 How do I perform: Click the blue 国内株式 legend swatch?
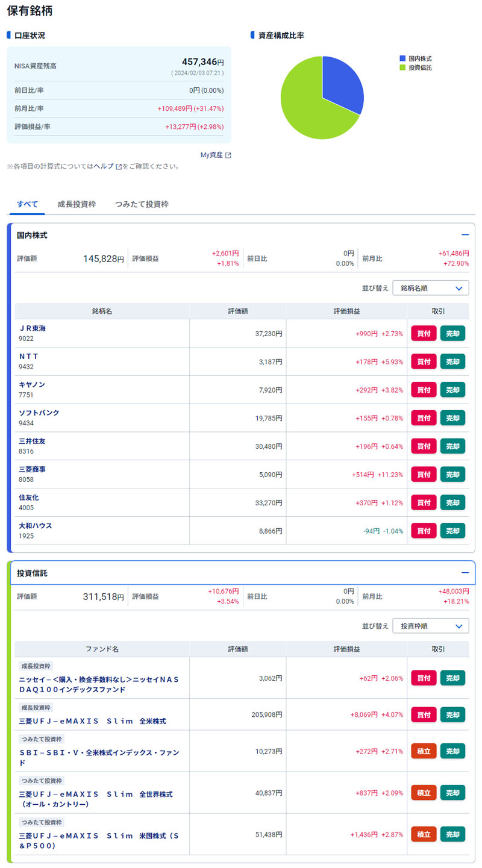pos(402,59)
